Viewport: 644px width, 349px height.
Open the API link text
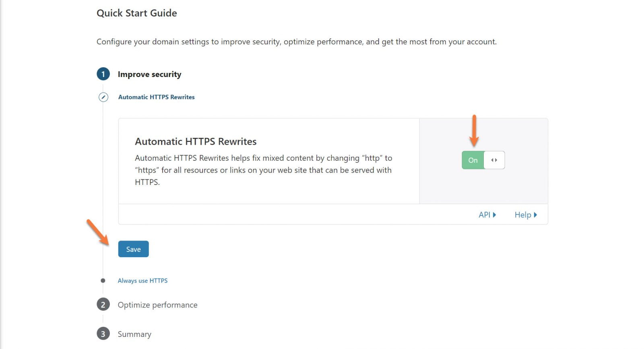(484, 215)
